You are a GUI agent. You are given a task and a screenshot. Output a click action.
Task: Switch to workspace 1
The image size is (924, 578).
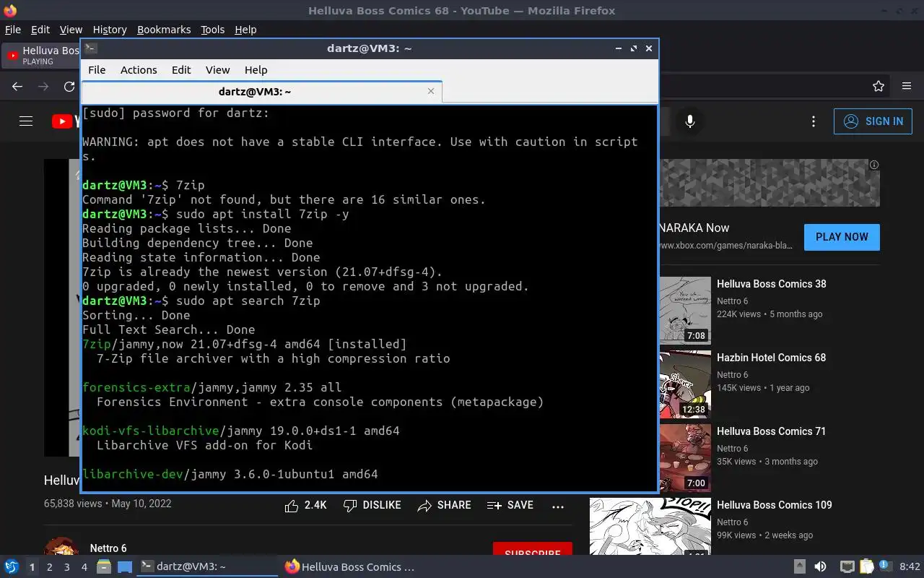pos(32,567)
